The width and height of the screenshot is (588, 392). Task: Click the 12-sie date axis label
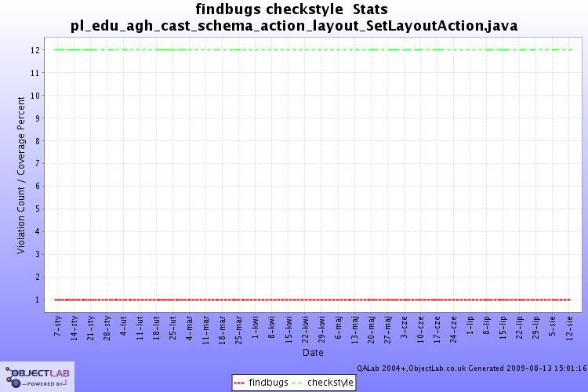(x=569, y=328)
